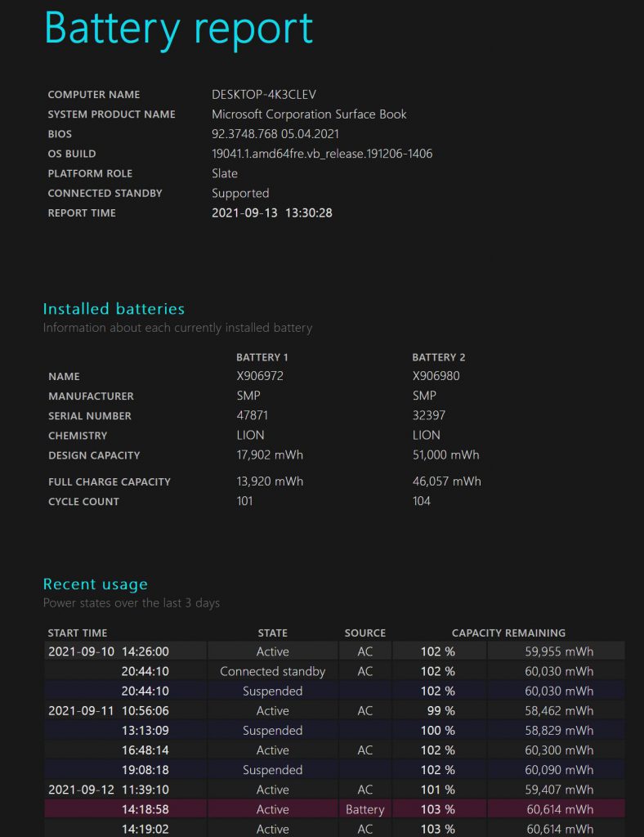The image size is (644, 837).
Task: Select the Connected standby state cell
Action: click(x=272, y=672)
